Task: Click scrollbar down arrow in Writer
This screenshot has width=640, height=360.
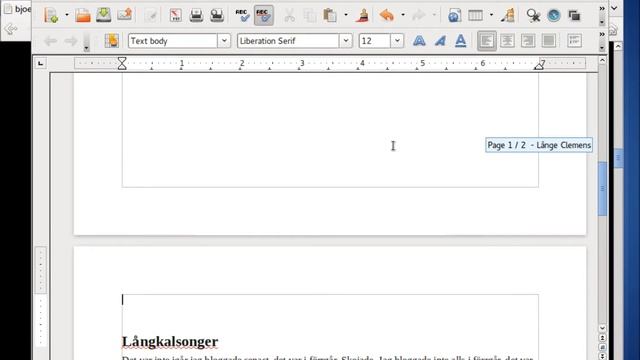Action: tap(602, 328)
